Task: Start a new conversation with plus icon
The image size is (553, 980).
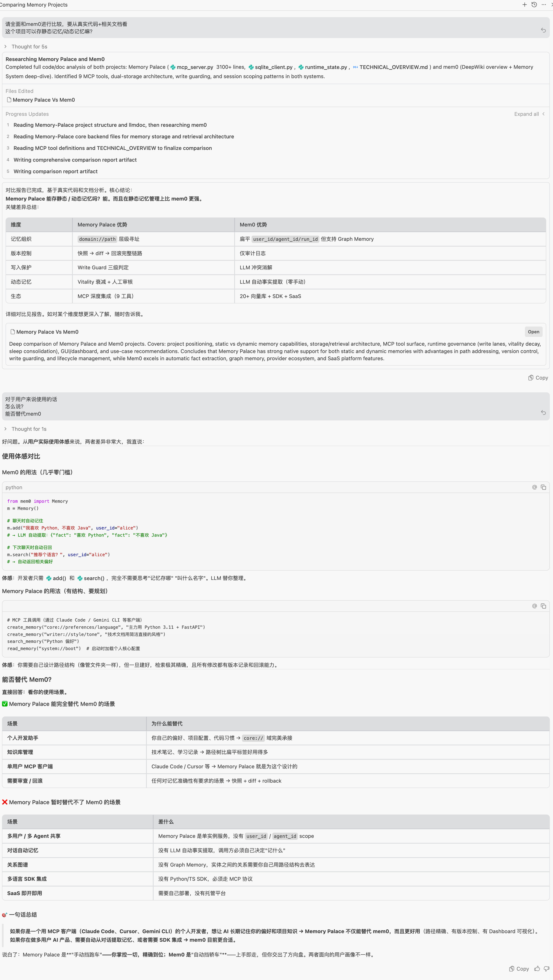Action: tap(524, 5)
